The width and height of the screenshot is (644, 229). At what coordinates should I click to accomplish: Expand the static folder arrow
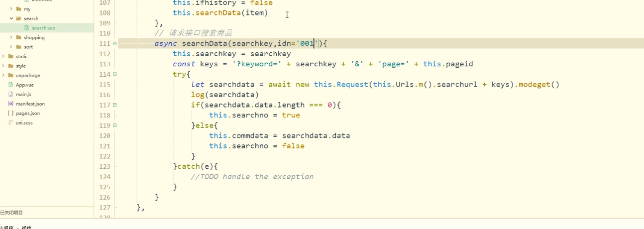click(3, 56)
